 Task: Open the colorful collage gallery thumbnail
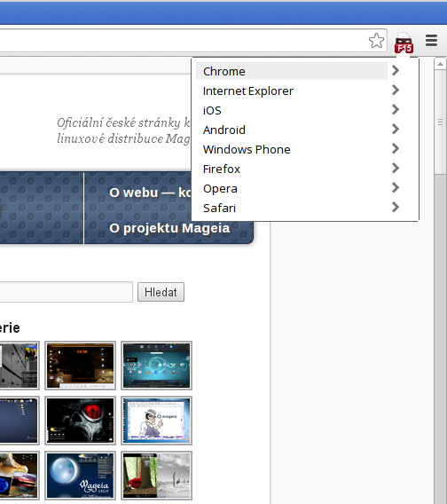pos(19,476)
